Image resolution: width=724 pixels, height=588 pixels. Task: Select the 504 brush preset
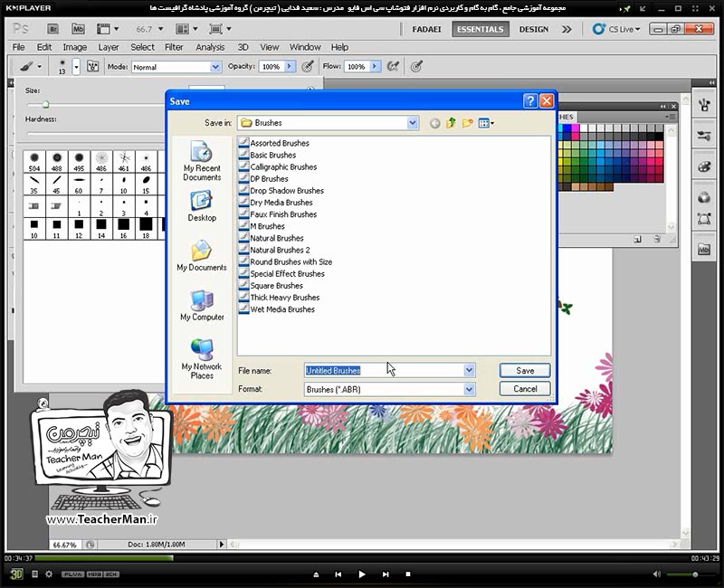pyautogui.click(x=34, y=162)
